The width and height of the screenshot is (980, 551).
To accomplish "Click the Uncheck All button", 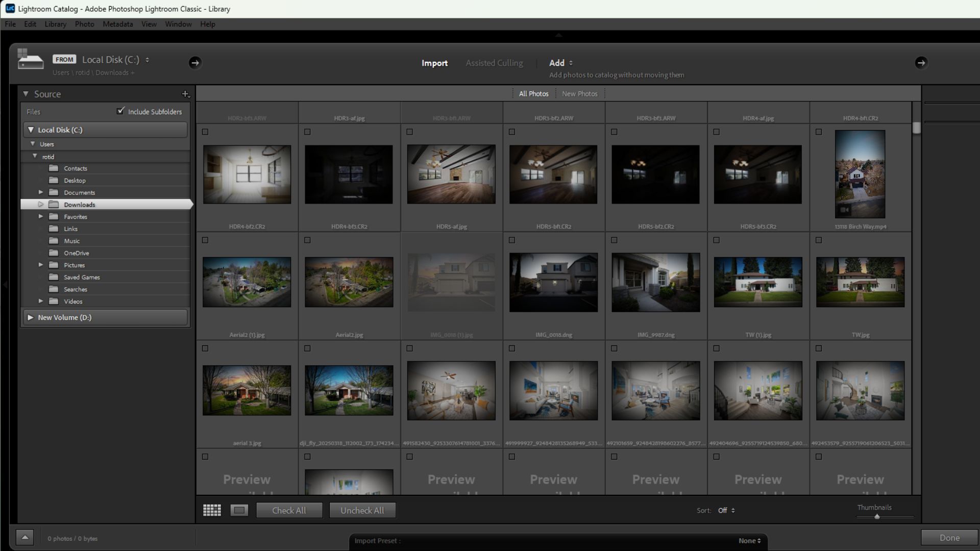I will tap(362, 510).
